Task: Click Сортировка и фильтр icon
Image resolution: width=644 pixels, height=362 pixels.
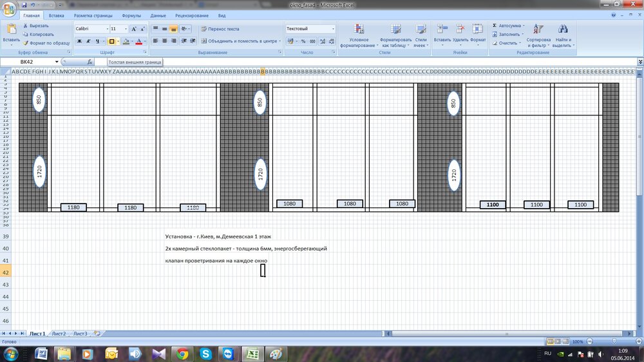Action: coord(538,30)
